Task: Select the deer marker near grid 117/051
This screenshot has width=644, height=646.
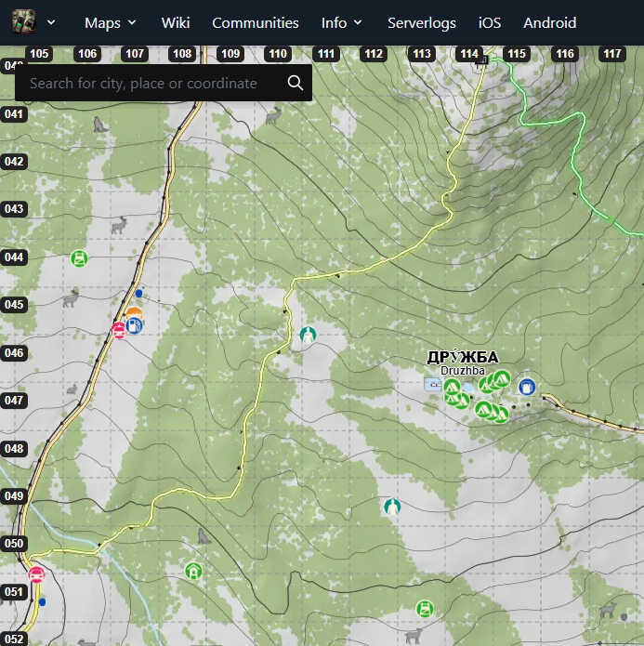Action: tap(608, 610)
